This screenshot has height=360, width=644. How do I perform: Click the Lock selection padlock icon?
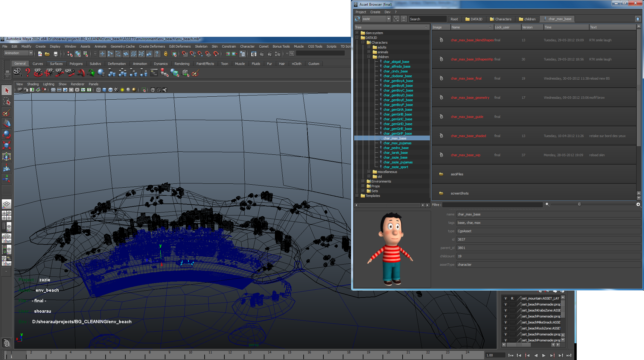pyautogui.click(x=165, y=54)
